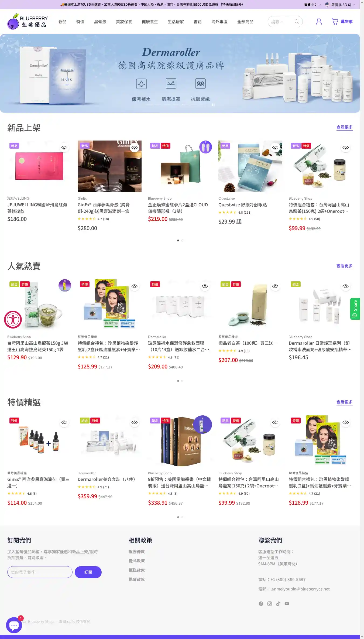Open the 健康養生 navigation menu

pos(150,22)
